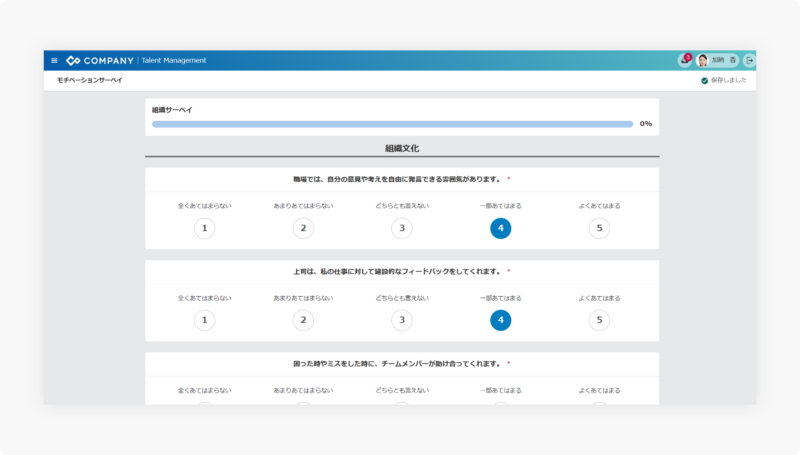The width and height of the screenshot is (800, 455).
Task: Select rating 3 for the free-speech atmosphere question
Action: click(x=401, y=228)
